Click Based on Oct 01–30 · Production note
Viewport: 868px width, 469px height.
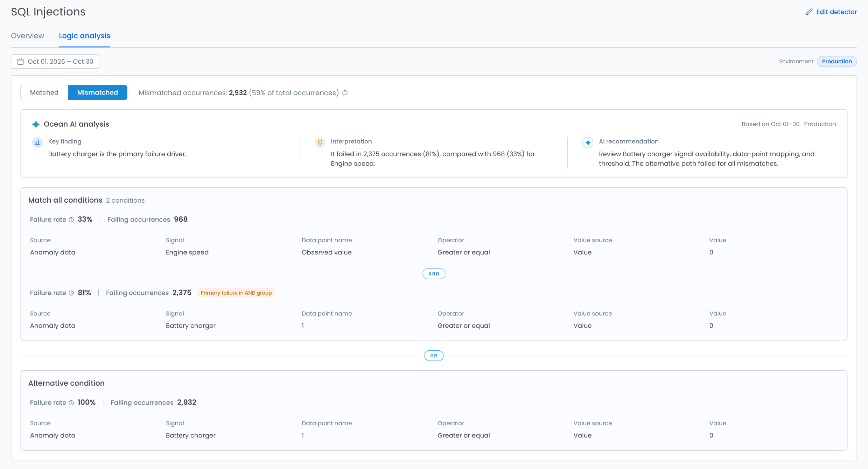coord(789,124)
